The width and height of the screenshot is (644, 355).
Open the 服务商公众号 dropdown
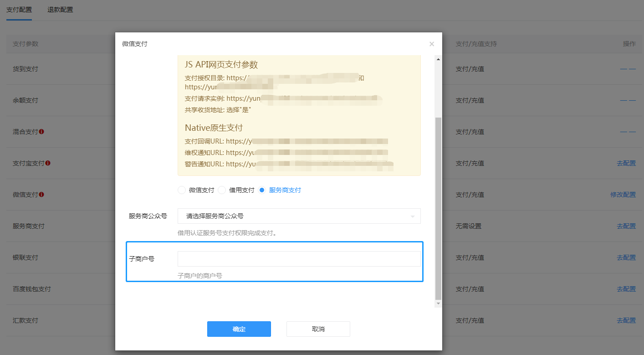(x=299, y=216)
